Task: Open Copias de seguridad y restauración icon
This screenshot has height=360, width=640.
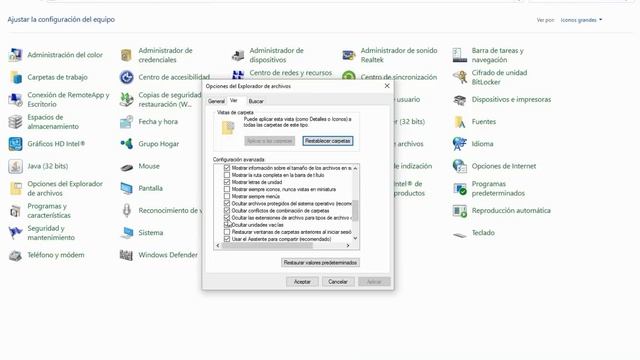Action: pyautogui.click(x=127, y=100)
